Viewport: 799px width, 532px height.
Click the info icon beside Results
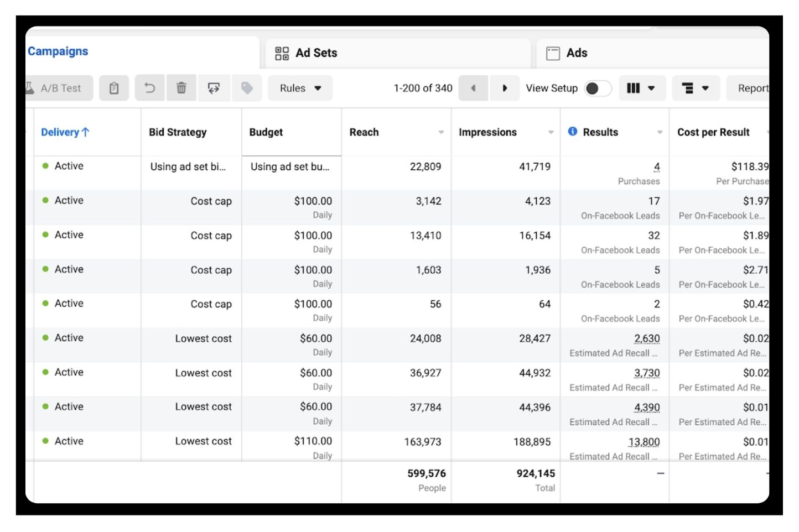[x=573, y=132]
